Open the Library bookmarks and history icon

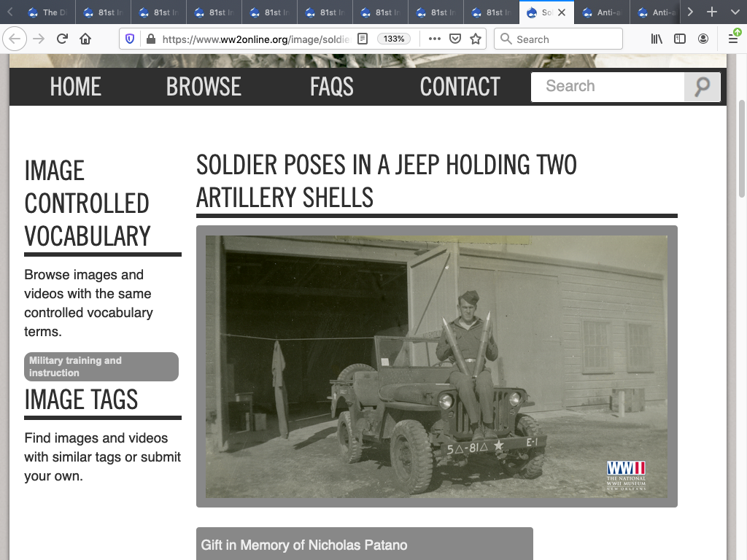(657, 39)
